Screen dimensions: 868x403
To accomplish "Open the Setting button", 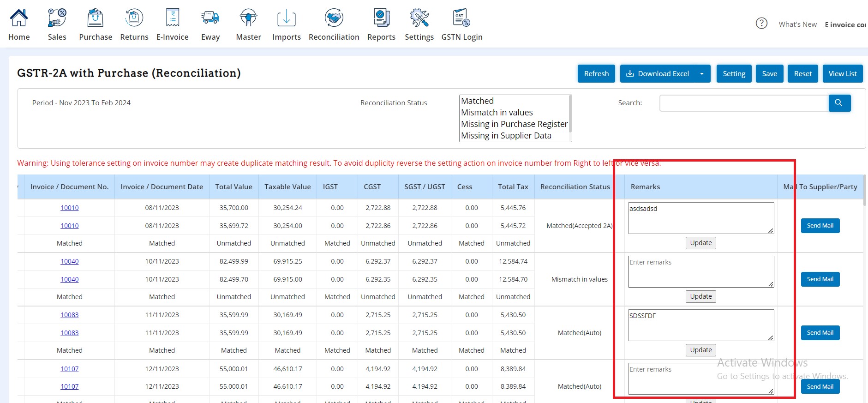I will point(734,74).
